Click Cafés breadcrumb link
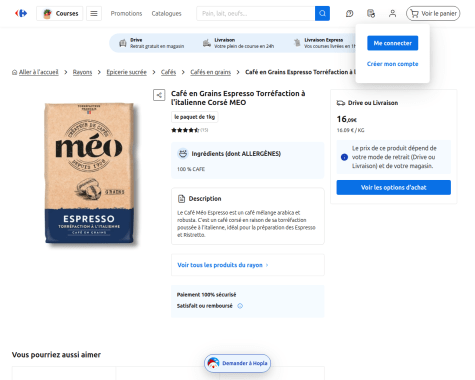Screen dimensions: 475x380 click(168, 72)
